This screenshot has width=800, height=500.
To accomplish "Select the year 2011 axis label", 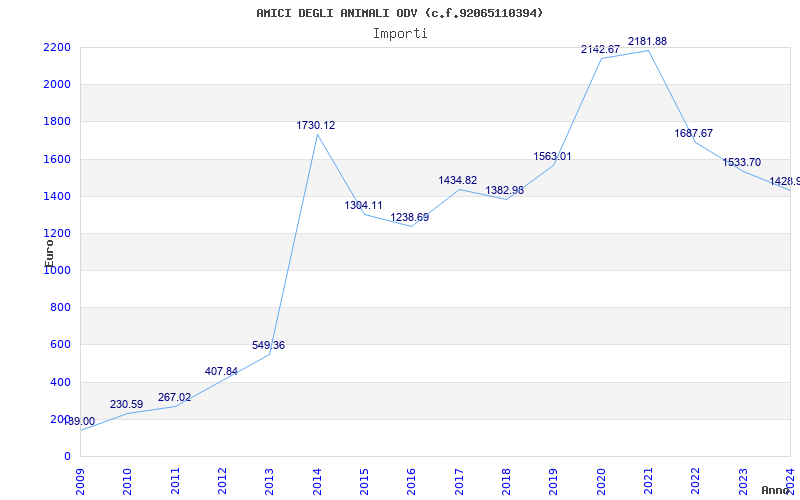I will pos(175,482).
